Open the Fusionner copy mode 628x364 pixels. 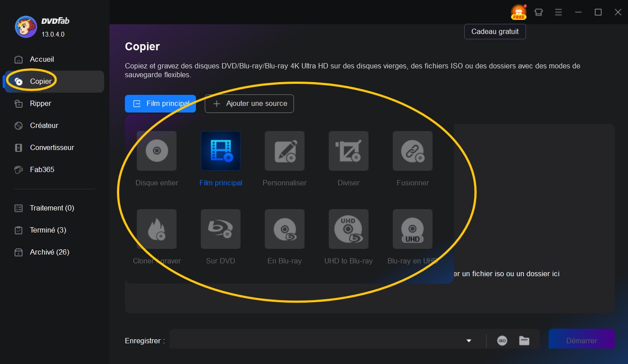click(412, 151)
